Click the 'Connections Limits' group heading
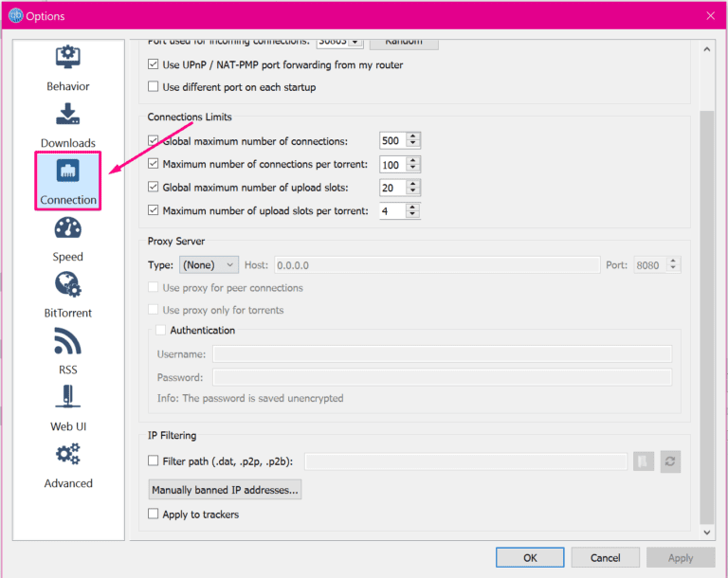The width and height of the screenshot is (728, 578). tap(190, 117)
